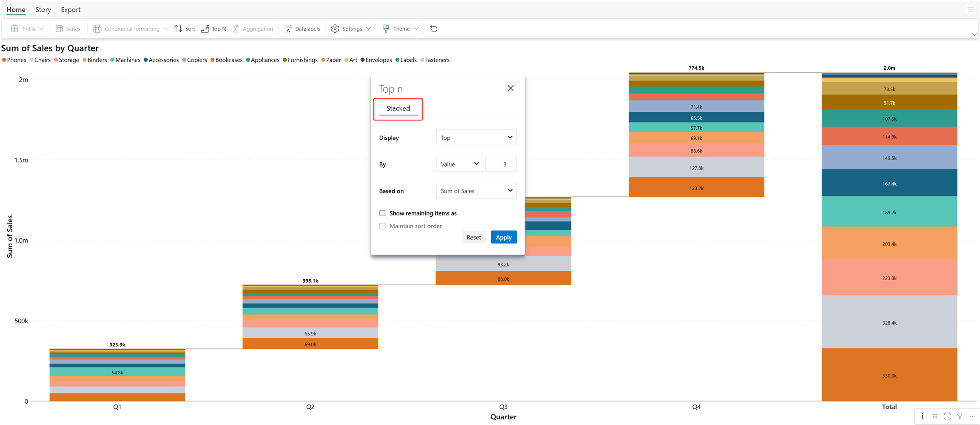Toggle Maintain sort order checkbox
The height and width of the screenshot is (425, 980).
[x=382, y=226]
